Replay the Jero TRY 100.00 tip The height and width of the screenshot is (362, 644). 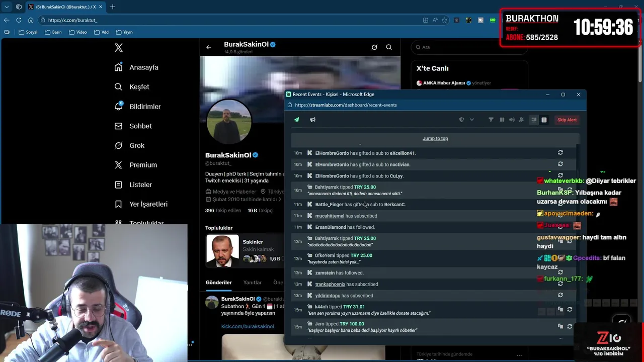(570, 327)
